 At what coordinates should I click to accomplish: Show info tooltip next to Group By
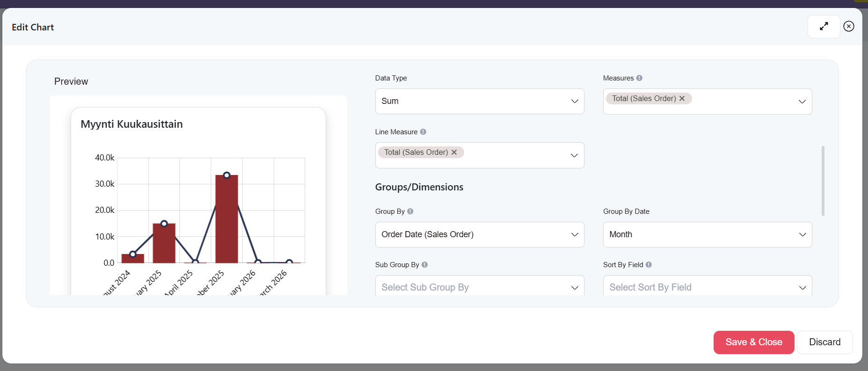pos(410,211)
